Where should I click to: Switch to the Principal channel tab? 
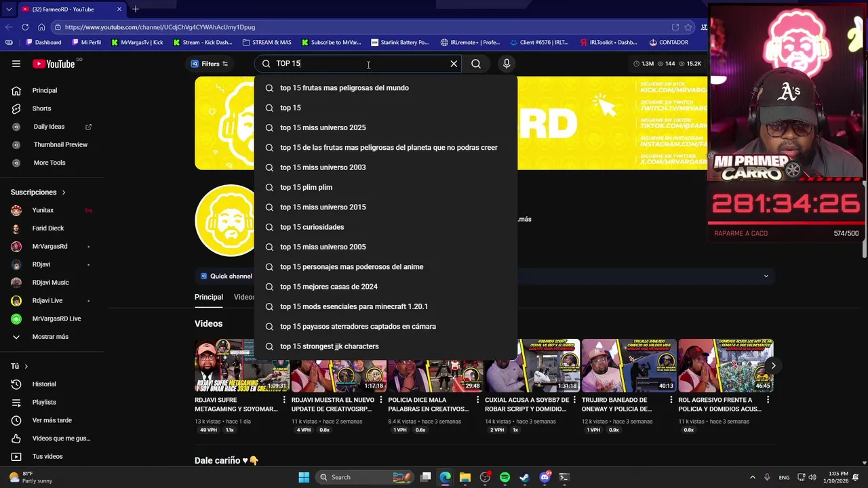tap(209, 297)
